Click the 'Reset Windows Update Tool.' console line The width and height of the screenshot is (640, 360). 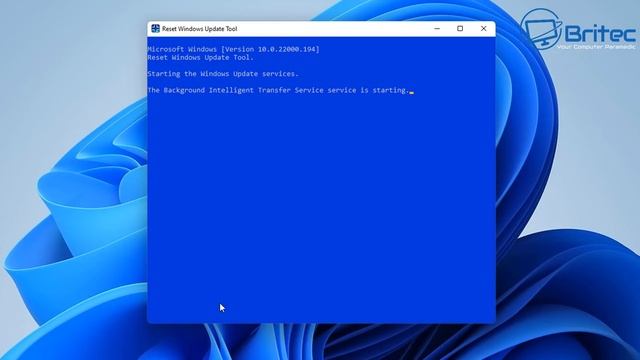[200, 58]
